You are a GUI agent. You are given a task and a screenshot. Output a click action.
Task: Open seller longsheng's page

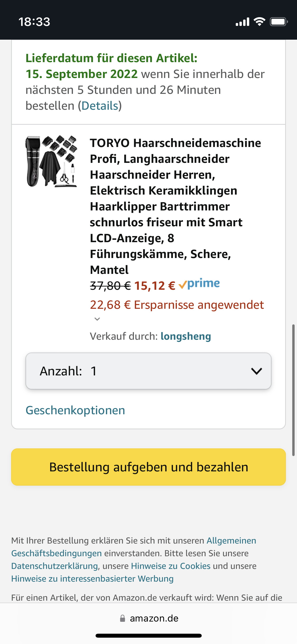coord(186,336)
